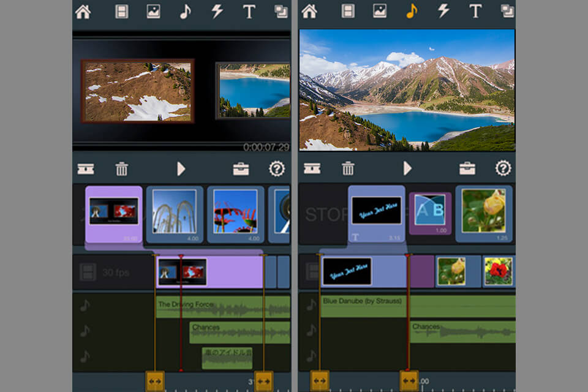Open the Text title tool in right screen

tap(475, 11)
